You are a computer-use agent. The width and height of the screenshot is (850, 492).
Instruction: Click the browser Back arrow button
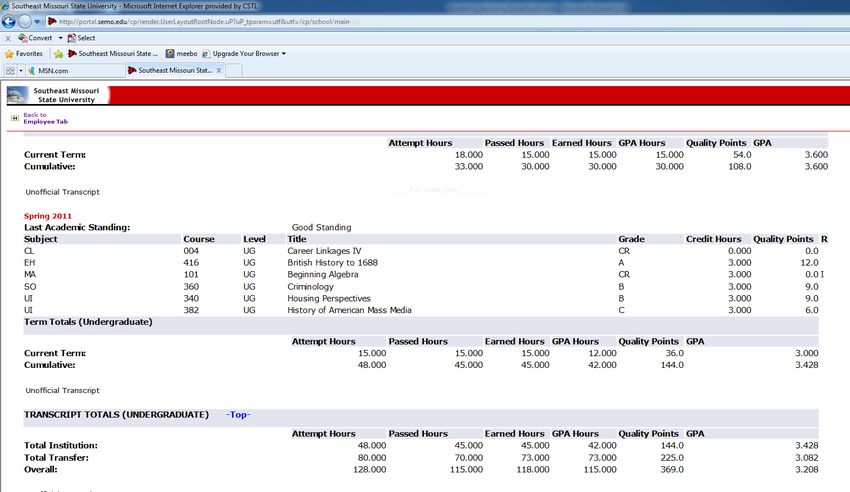(x=9, y=22)
